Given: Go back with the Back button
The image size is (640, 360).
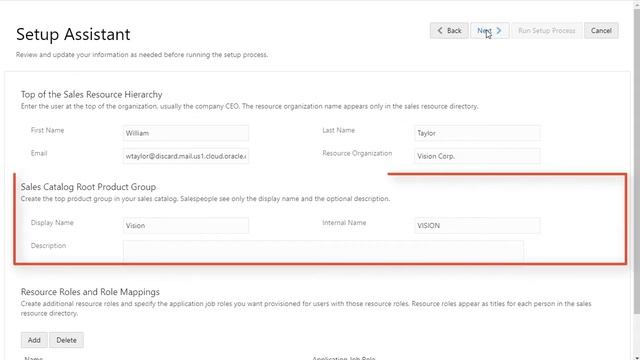Looking at the screenshot, I should [449, 31].
